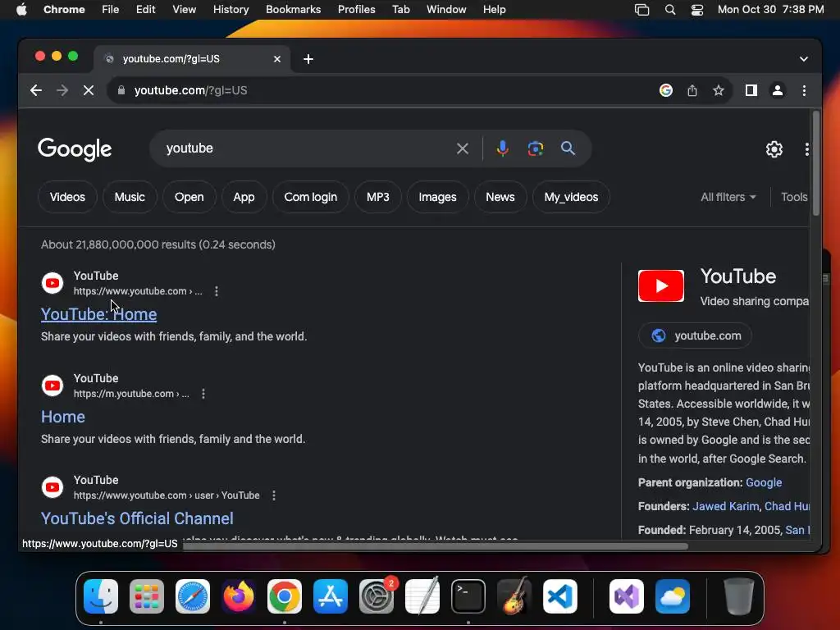Select the My_videos chip

571,197
